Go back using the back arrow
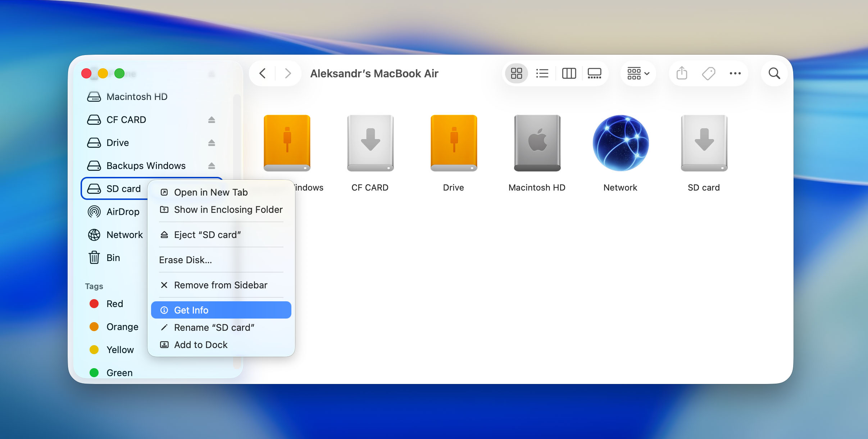 [x=263, y=73]
